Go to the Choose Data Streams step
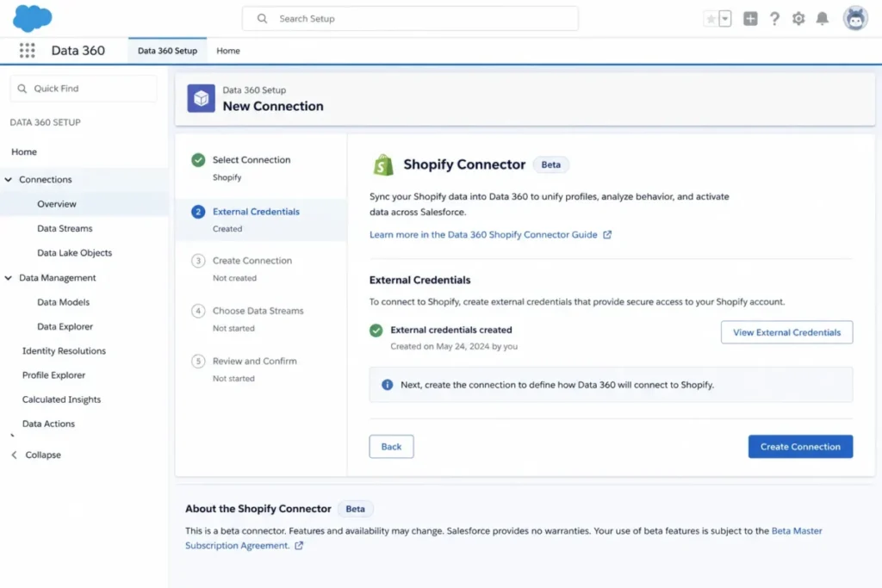 tap(258, 311)
